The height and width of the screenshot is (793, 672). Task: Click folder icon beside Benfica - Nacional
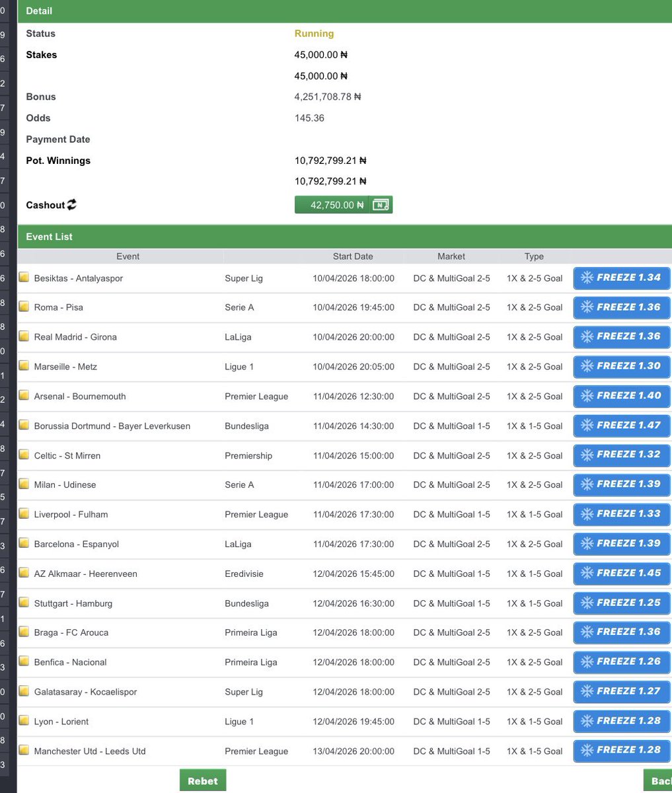point(24,662)
